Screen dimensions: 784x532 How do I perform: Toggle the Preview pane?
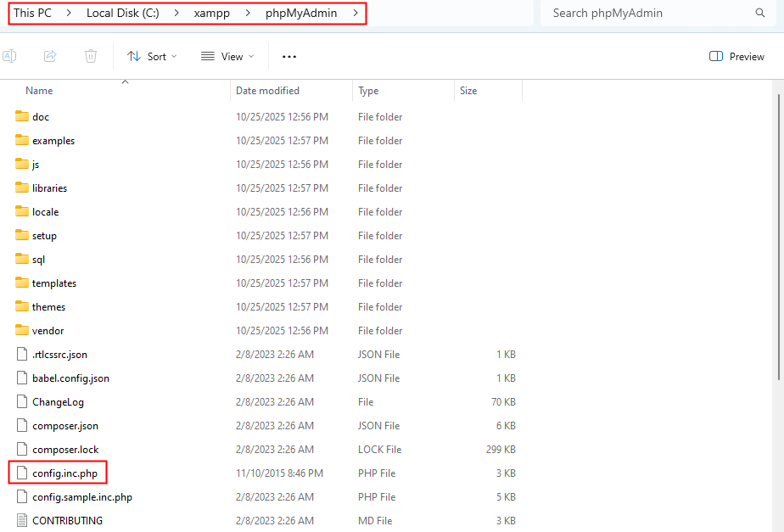(735, 56)
